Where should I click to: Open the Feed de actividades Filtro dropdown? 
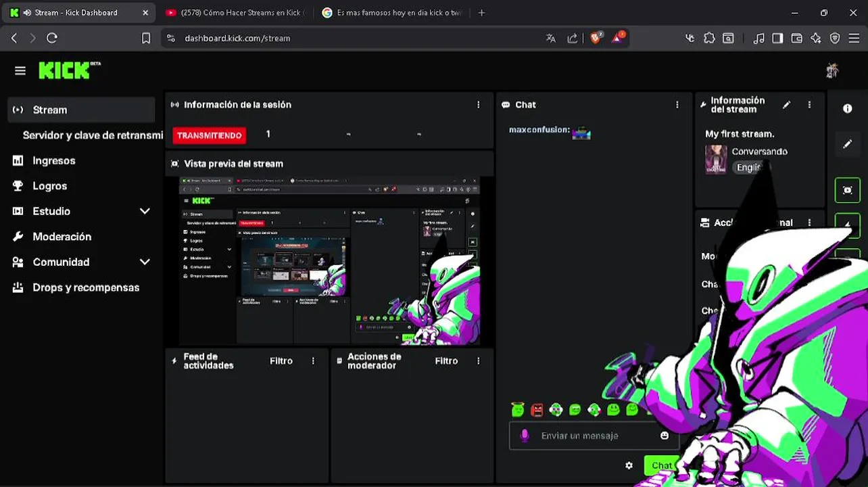tap(281, 361)
